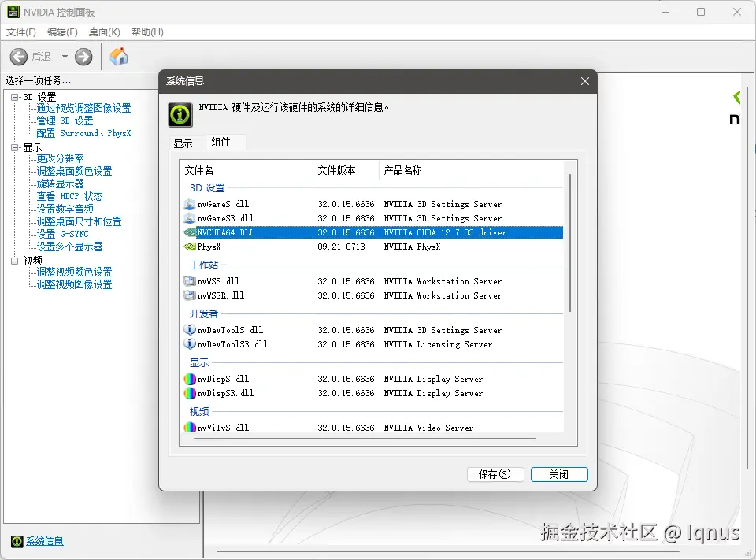Sort by the 文件版本 column header

coord(346,170)
